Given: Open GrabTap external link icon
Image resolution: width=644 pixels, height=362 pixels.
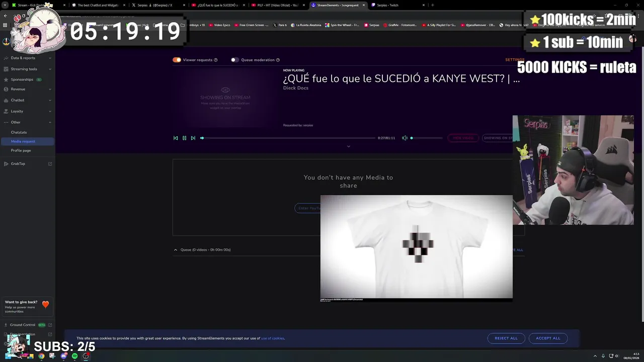Looking at the screenshot, I should [x=50, y=163].
